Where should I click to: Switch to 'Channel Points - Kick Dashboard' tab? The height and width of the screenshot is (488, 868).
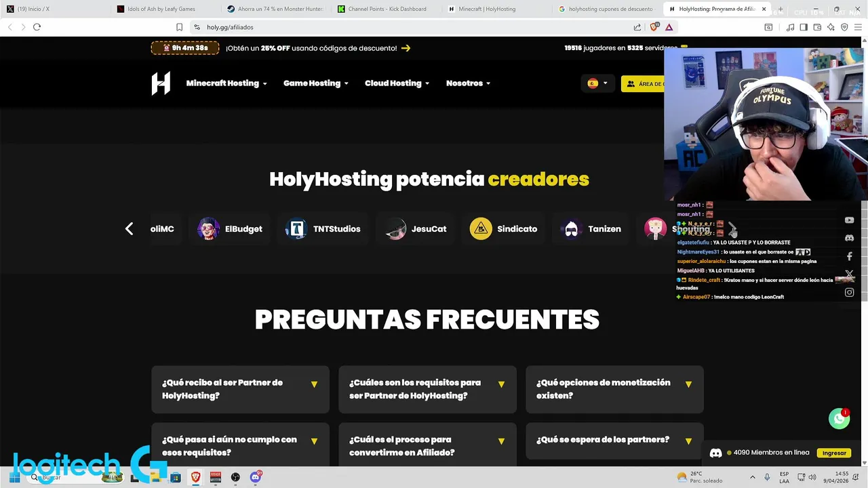click(x=386, y=9)
